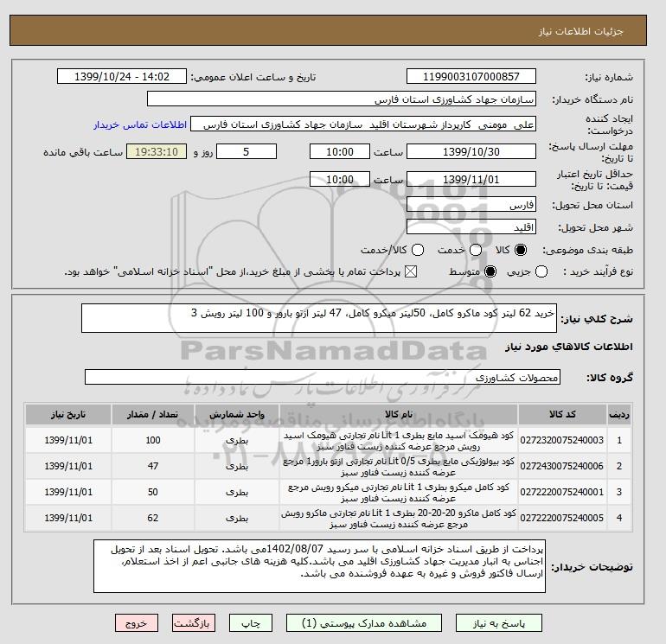Click product code 027222007524005
Screen dimensions: 666x644
pos(561,518)
